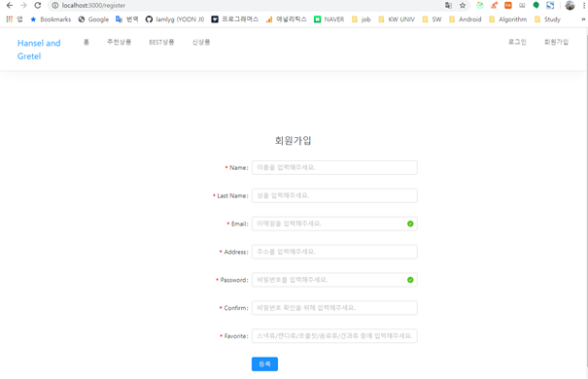The width and height of the screenshot is (588, 379).
Task: Expand the Algorithm bookmark folder
Action: pyautogui.click(x=507, y=19)
